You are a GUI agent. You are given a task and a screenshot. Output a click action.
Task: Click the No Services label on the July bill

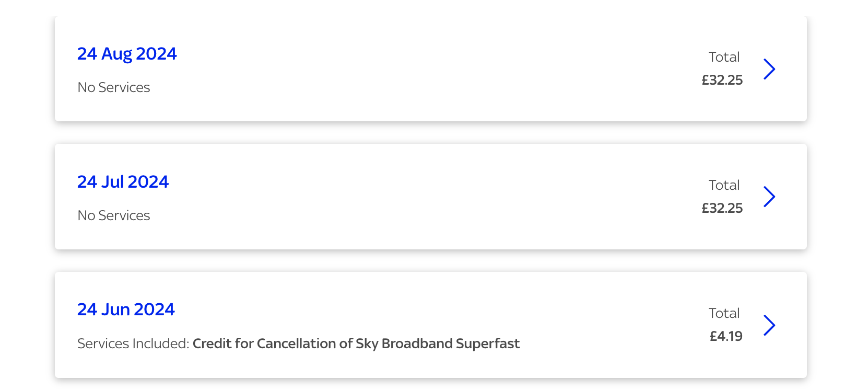click(113, 215)
